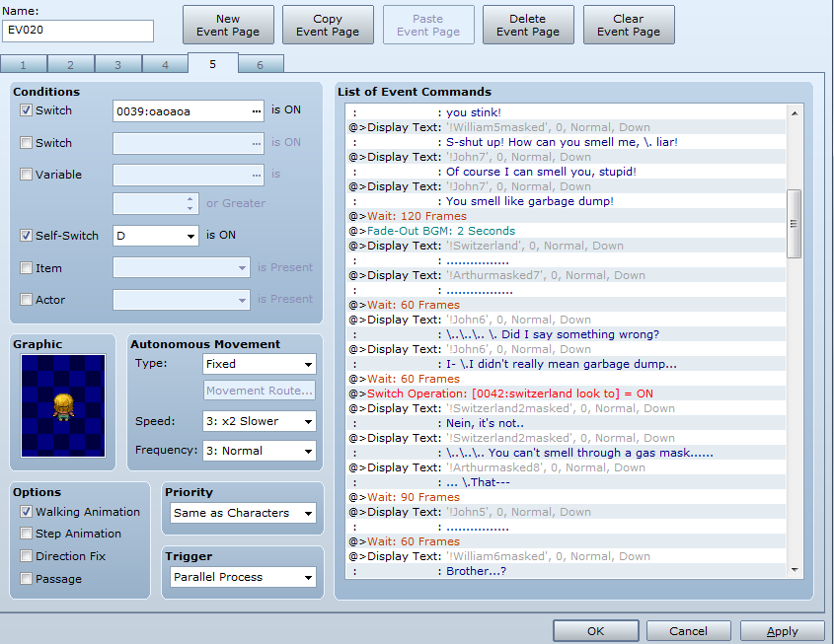The width and height of the screenshot is (834, 644).
Task: Enable the Variable condition checkbox
Action: [x=27, y=175]
